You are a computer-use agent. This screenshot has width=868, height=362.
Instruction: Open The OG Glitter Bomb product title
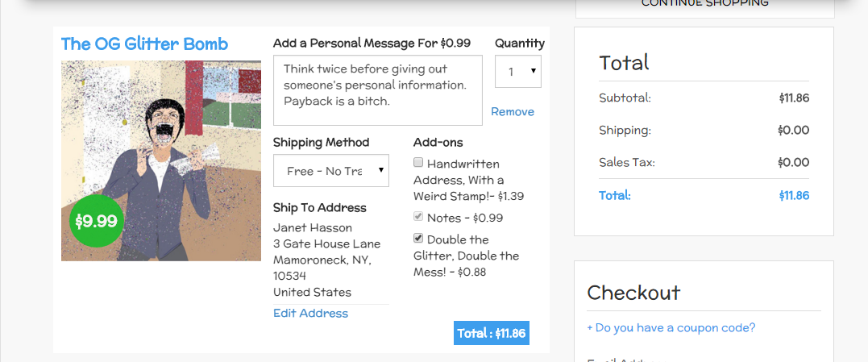point(144,44)
